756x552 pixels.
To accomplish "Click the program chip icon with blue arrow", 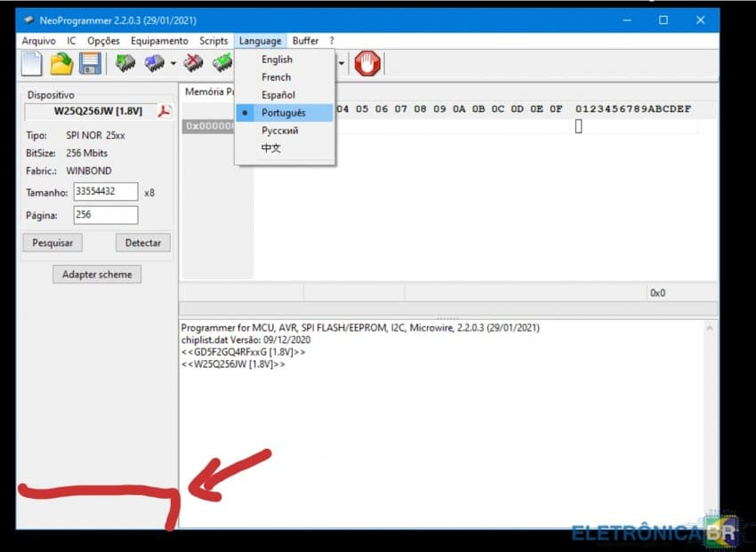I will point(154,63).
